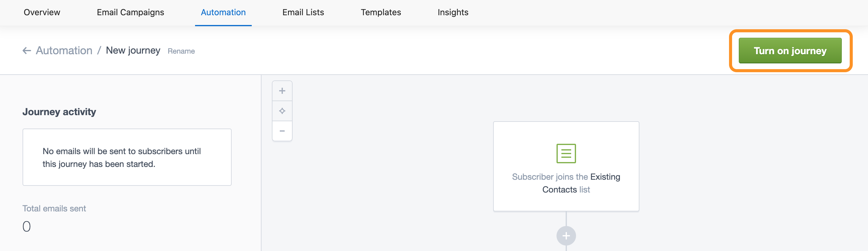Click the back arrow next to Automation breadcrumb
This screenshot has width=868, height=251.
pos(27,50)
